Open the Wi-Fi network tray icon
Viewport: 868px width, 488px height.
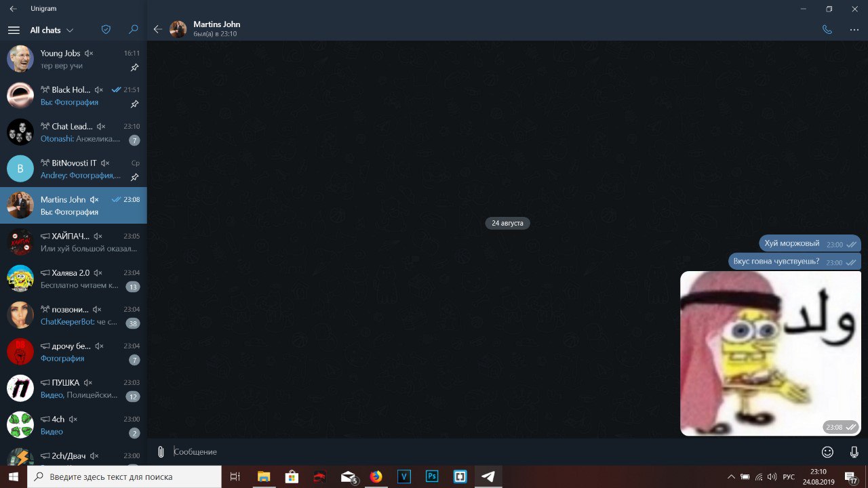coord(759,476)
